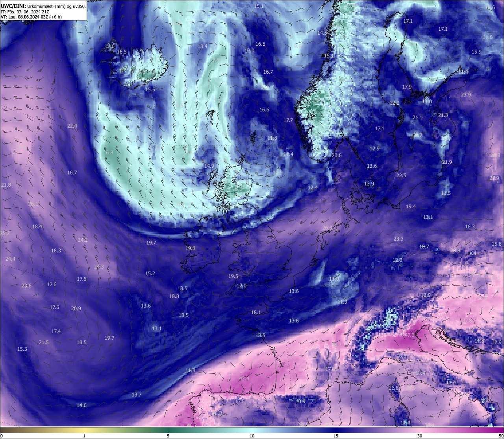Select the 15.9 map value
This screenshot has width=504, height=439.
tap(476, 52)
